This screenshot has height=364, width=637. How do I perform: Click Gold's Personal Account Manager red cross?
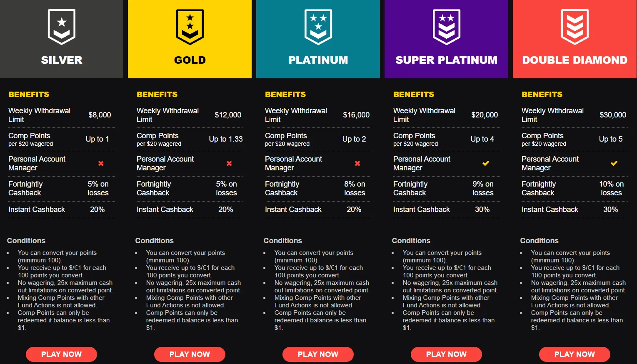[229, 163]
